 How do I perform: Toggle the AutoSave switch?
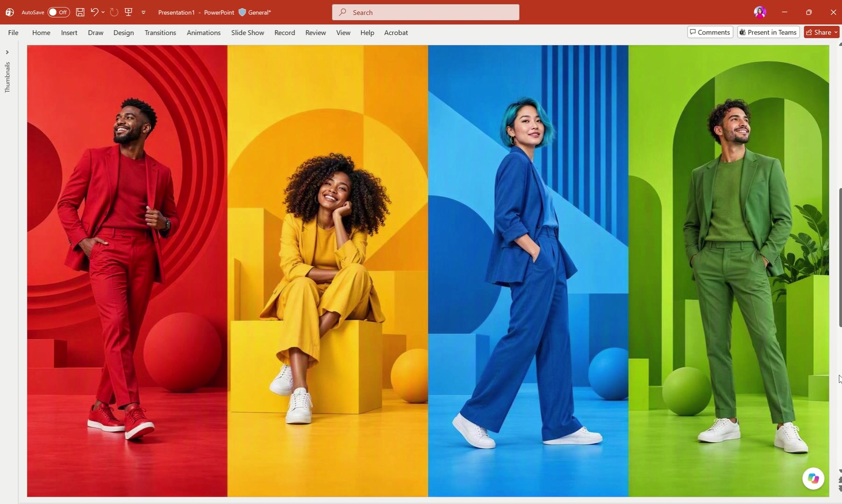(59, 12)
